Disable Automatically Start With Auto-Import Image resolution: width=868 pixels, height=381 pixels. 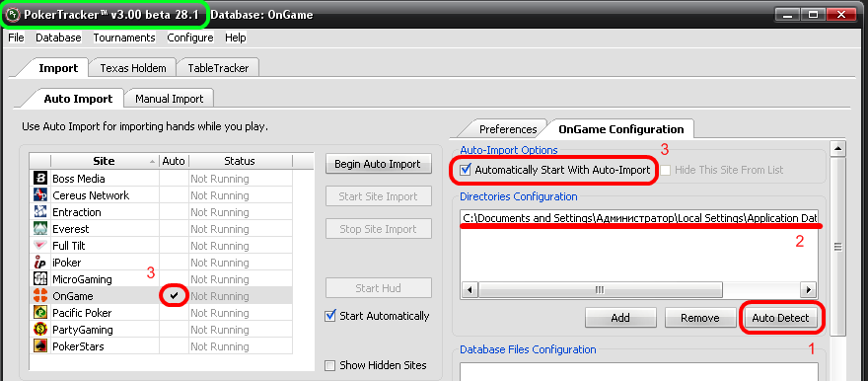[467, 170]
